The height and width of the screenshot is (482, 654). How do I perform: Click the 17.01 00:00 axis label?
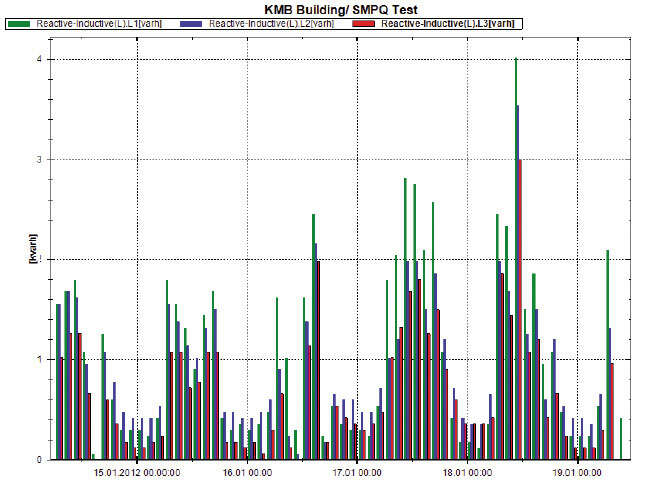pos(357,473)
